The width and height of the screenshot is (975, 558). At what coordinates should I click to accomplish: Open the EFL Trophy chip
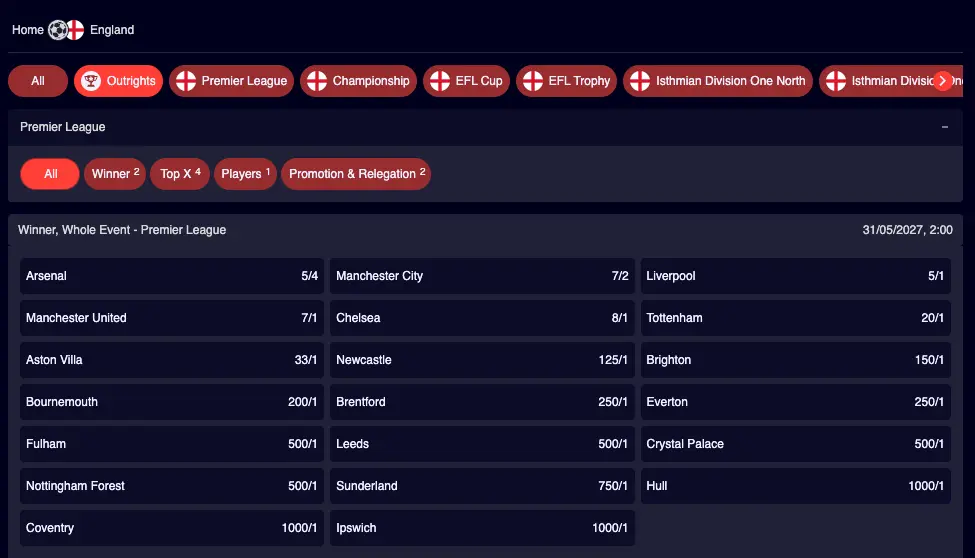tap(566, 81)
